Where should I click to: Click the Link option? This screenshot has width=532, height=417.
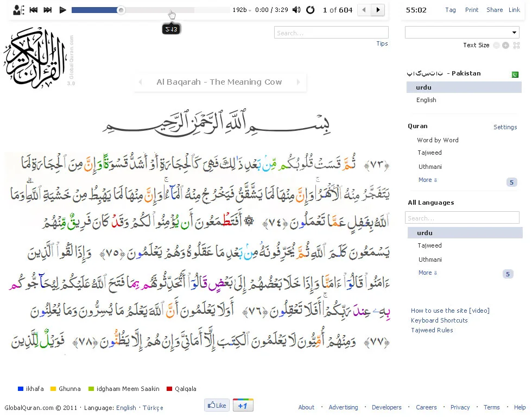click(514, 10)
